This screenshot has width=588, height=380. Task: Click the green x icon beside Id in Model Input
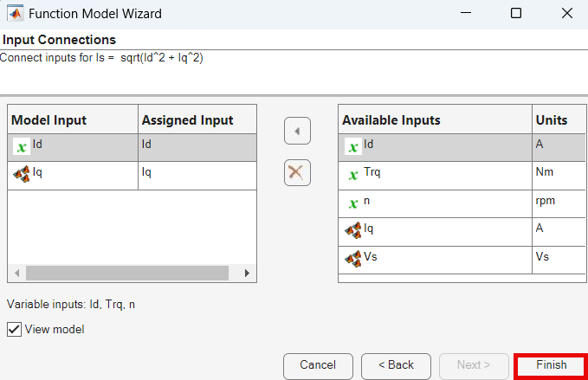click(22, 147)
